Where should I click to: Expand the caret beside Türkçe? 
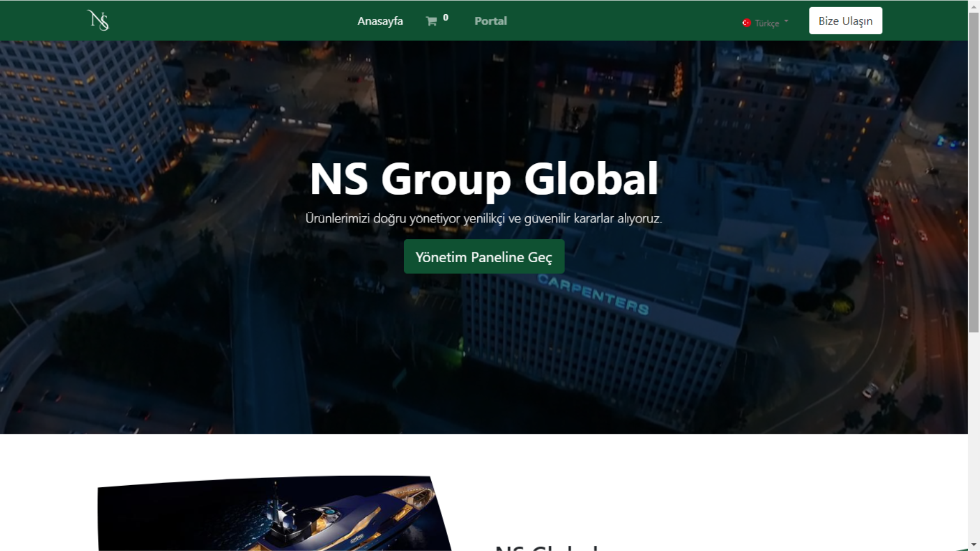786,21
